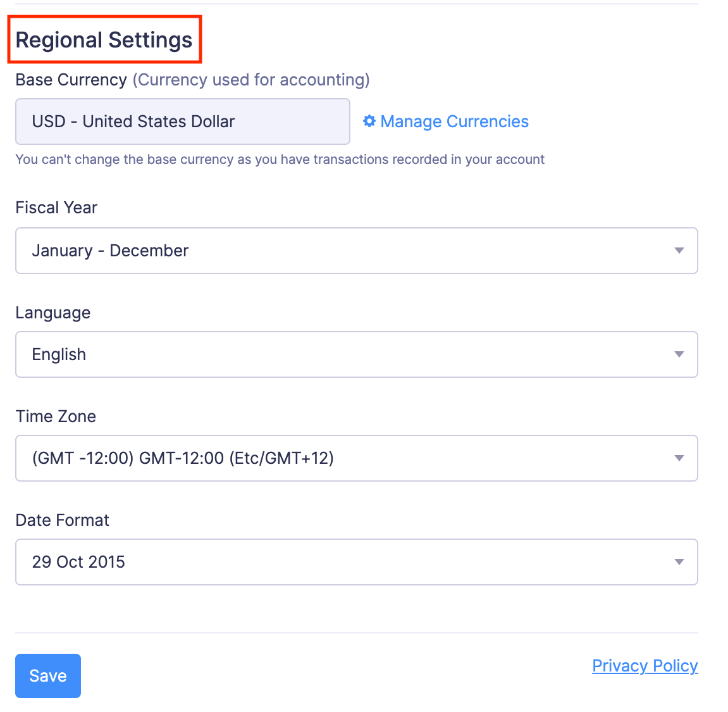Open the Fiscal Year selector
Screen dimensions: 728x712
tap(356, 251)
